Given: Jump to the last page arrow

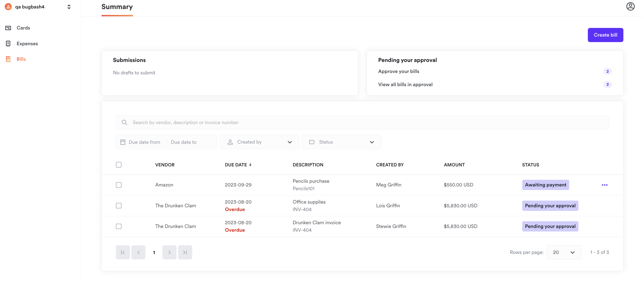Looking at the screenshot, I should click(x=185, y=252).
